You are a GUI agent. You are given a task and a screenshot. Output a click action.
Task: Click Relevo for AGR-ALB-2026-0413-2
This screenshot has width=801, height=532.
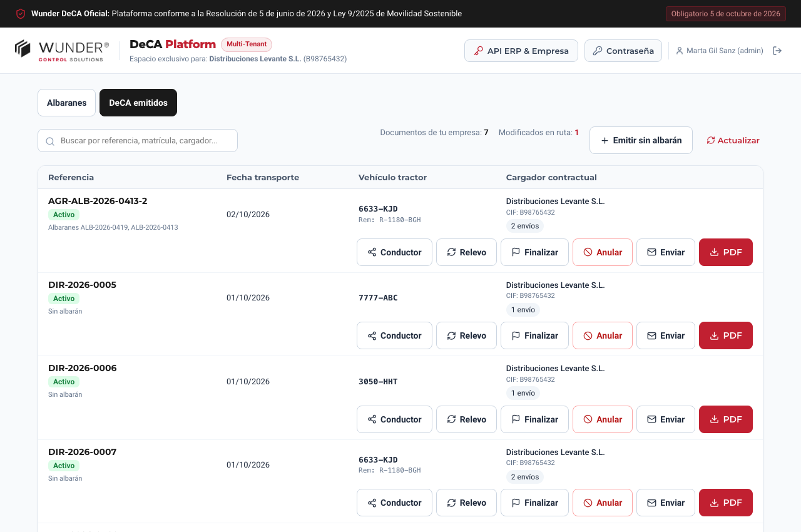466,252
